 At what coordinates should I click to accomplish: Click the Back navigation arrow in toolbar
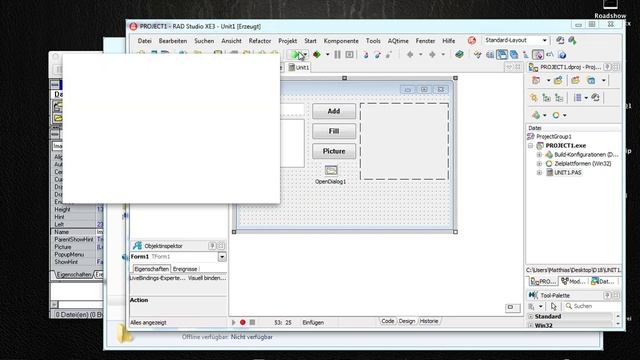[x=410, y=55]
